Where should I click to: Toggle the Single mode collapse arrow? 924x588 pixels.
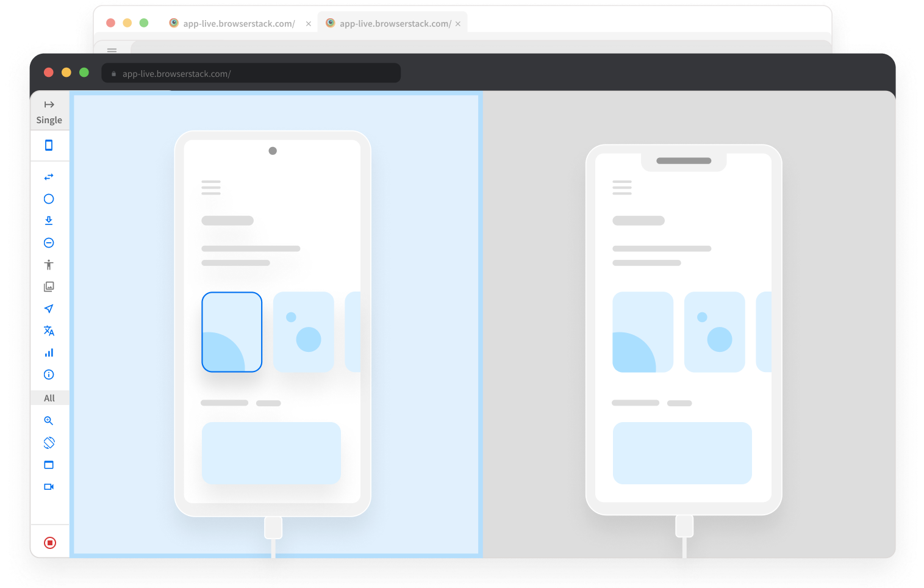click(x=49, y=105)
